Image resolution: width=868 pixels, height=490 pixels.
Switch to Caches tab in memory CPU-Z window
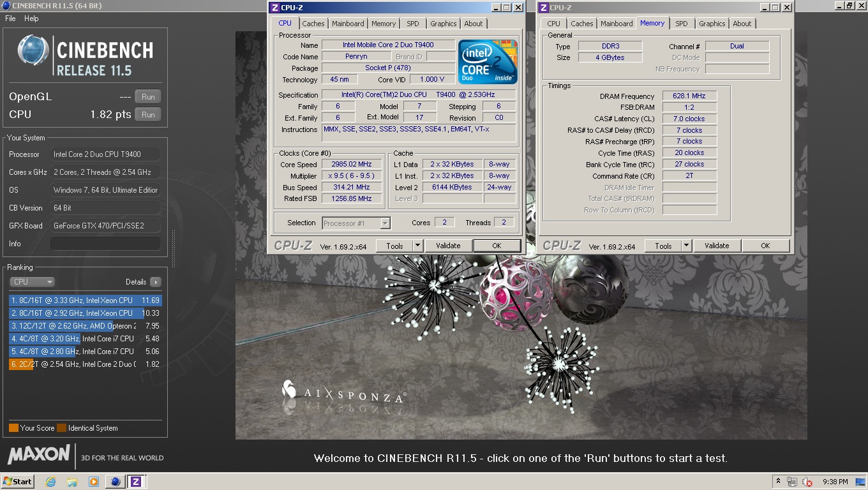point(581,24)
